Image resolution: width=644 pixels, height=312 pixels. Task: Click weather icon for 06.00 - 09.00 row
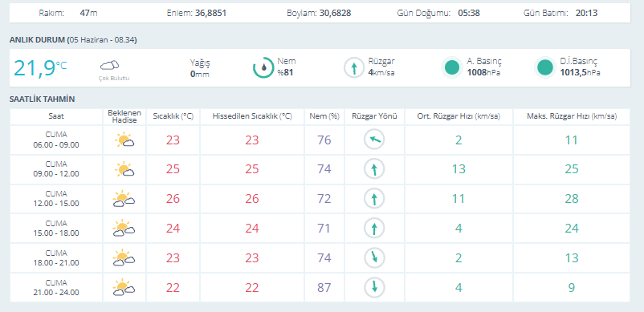point(124,140)
